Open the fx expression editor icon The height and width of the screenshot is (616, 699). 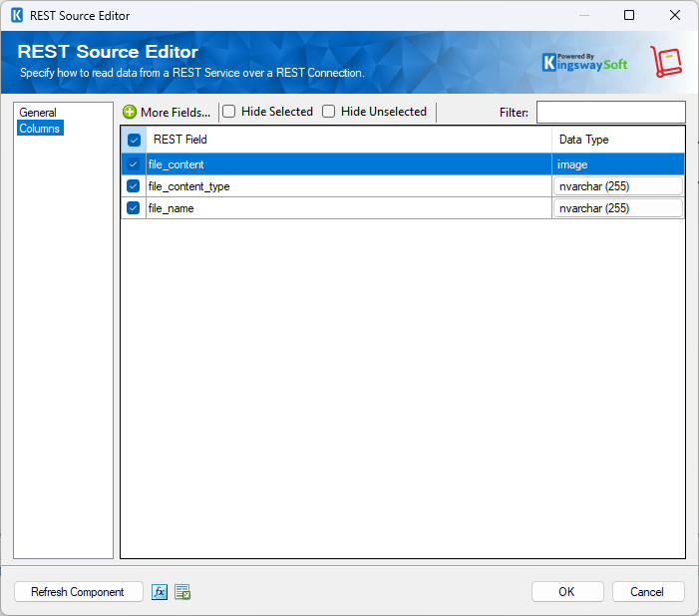pyautogui.click(x=160, y=592)
